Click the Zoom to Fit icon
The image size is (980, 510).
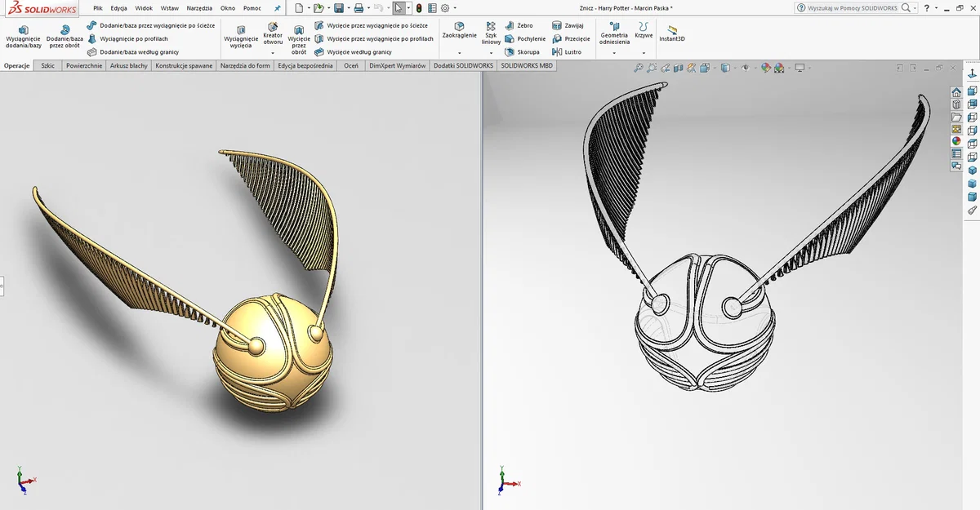[x=639, y=68]
